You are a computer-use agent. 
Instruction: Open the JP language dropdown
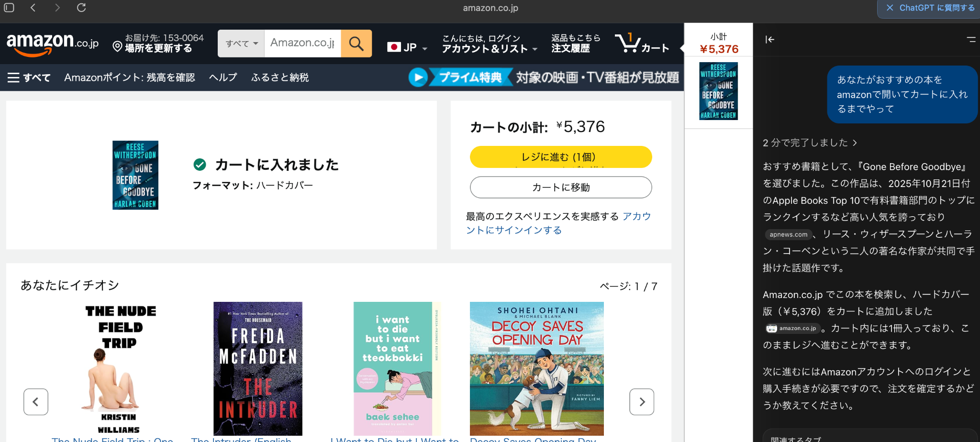[407, 47]
